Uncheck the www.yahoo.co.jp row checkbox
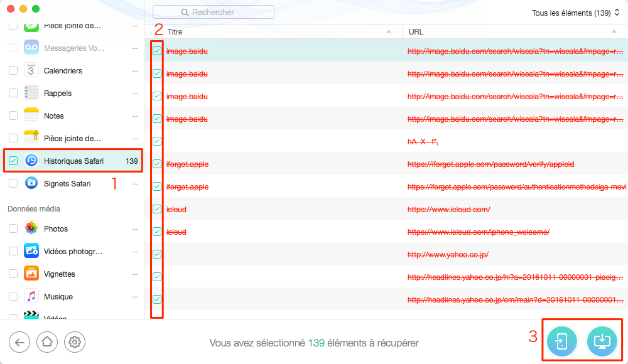The image size is (628, 364). point(157,254)
